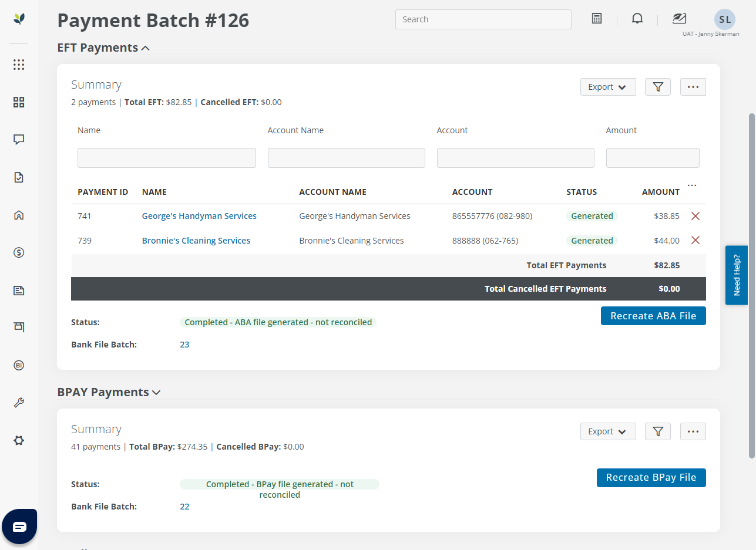Focus the Account filter field
The height and width of the screenshot is (550, 756).
(x=516, y=158)
